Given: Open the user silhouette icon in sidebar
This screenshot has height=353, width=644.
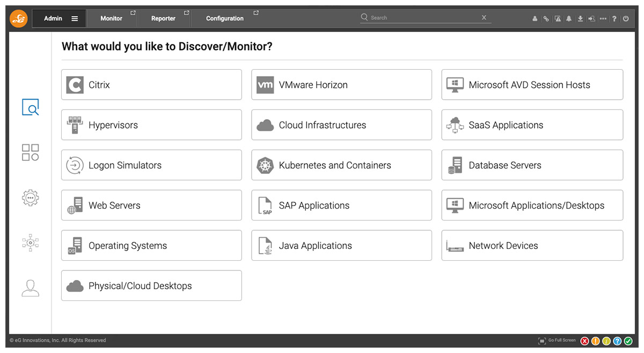Looking at the screenshot, I should coord(31,288).
